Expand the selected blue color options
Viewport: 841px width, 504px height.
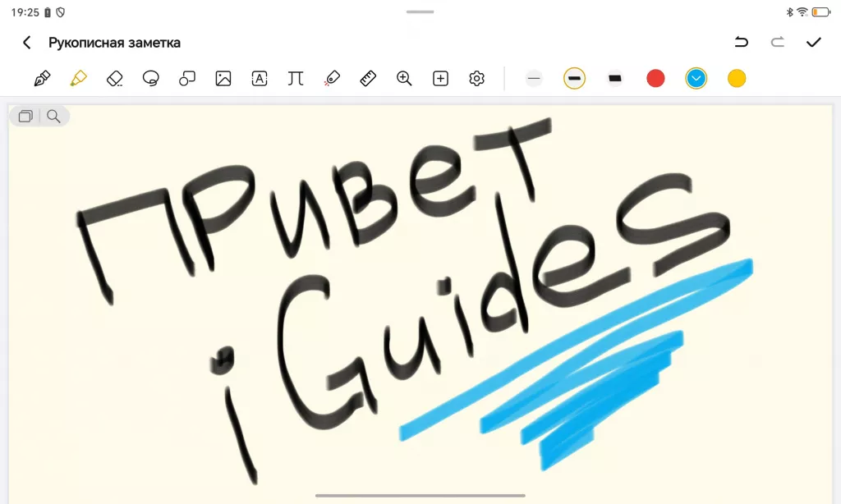(696, 78)
